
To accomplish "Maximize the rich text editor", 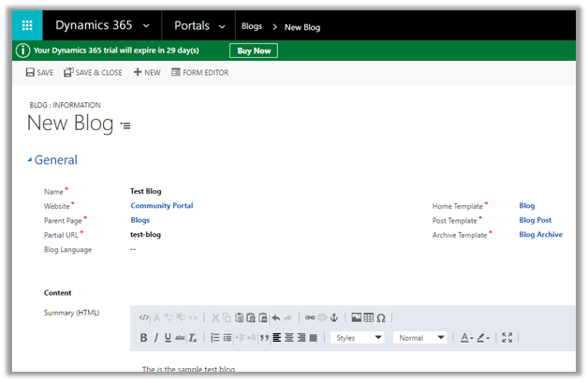I will [x=507, y=338].
